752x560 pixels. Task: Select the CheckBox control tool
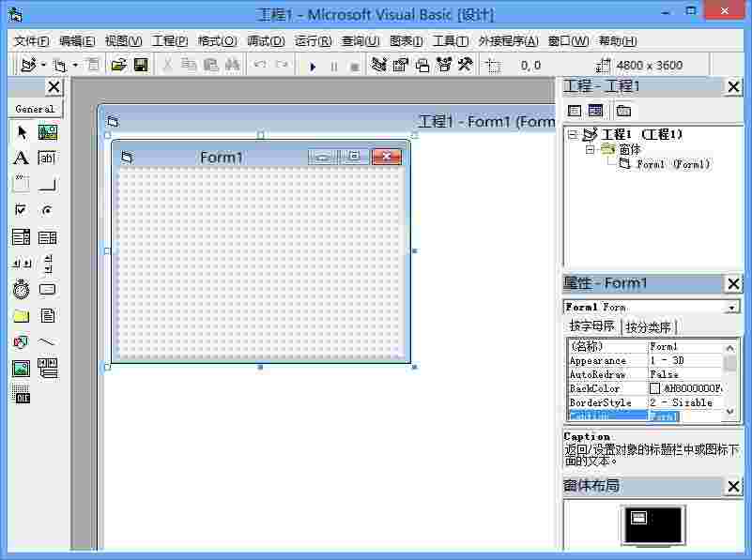click(x=22, y=210)
